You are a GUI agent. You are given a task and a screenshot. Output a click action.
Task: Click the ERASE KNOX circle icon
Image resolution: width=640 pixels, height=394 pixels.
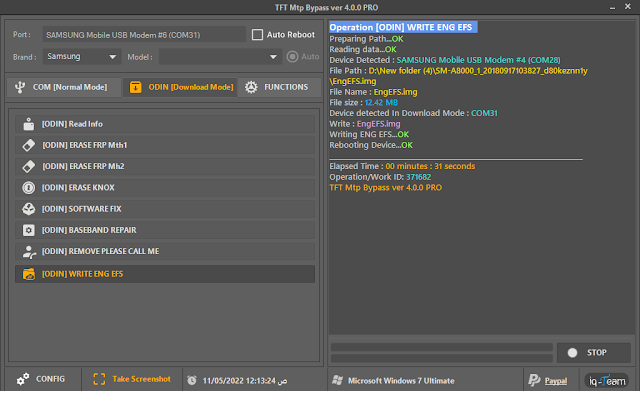pos(29,188)
